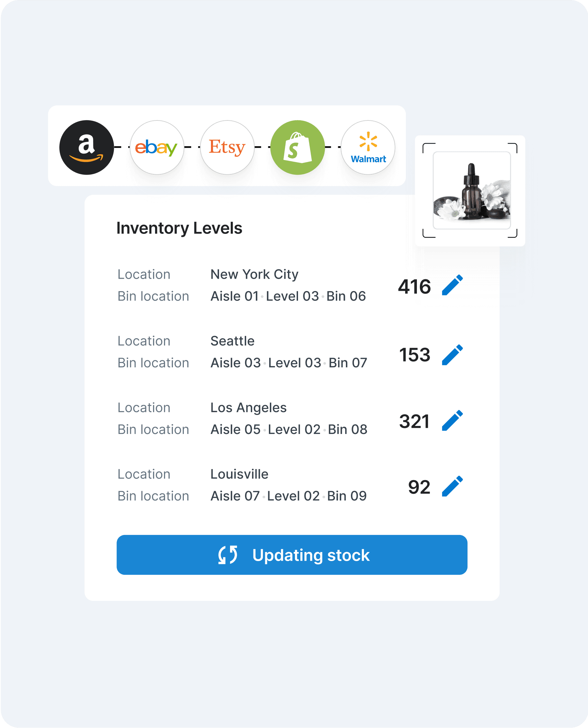This screenshot has width=588, height=728.
Task: Edit New York City stock with pencil
Action: tap(452, 285)
